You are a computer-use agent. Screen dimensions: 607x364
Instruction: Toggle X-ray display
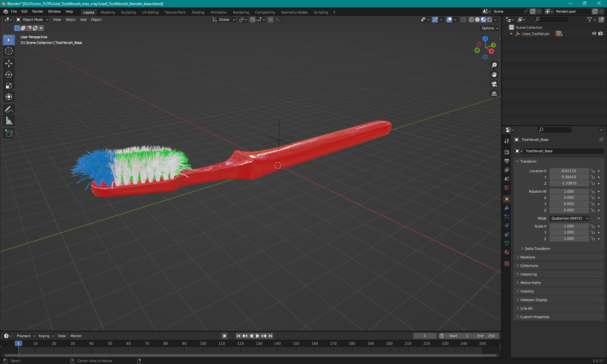(x=463, y=20)
